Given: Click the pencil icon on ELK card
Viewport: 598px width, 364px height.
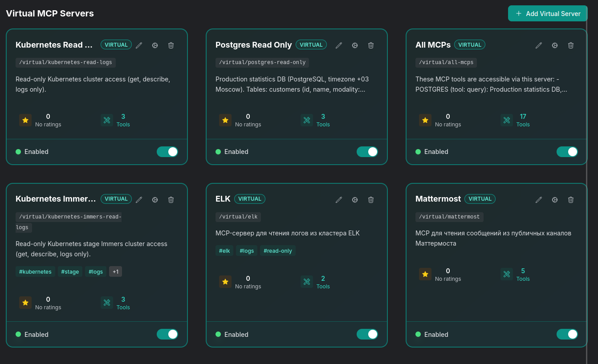Looking at the screenshot, I should (x=339, y=200).
